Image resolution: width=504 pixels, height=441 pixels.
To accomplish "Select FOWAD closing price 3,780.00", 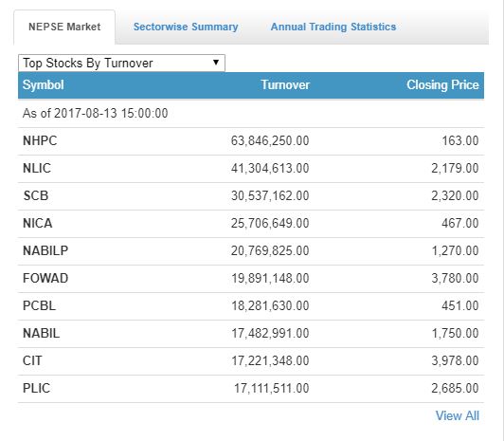I will pyautogui.click(x=455, y=278).
